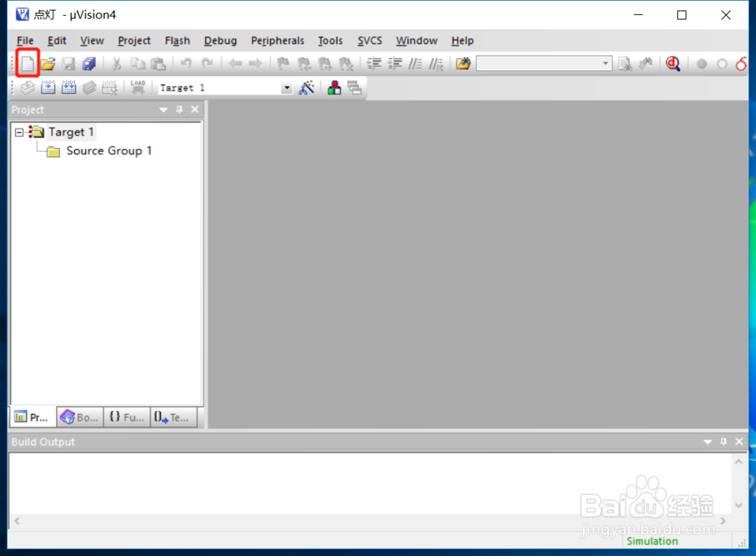
Task: Create a new file with the New icon
Action: click(27, 63)
